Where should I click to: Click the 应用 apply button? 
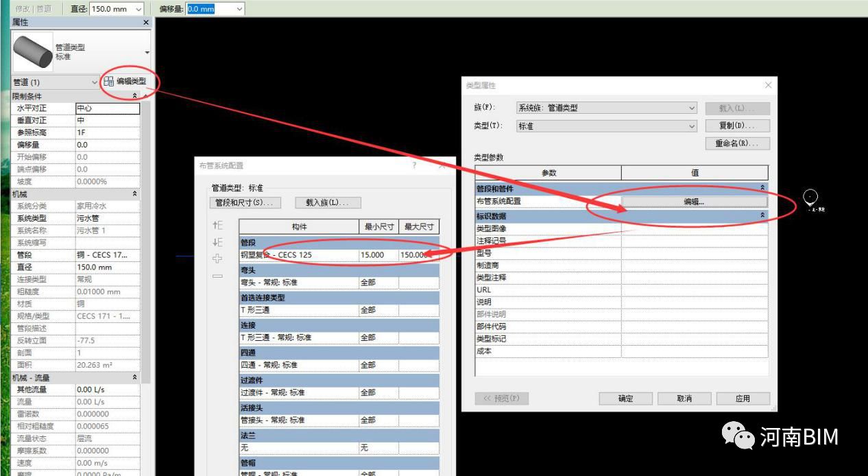[743, 398]
